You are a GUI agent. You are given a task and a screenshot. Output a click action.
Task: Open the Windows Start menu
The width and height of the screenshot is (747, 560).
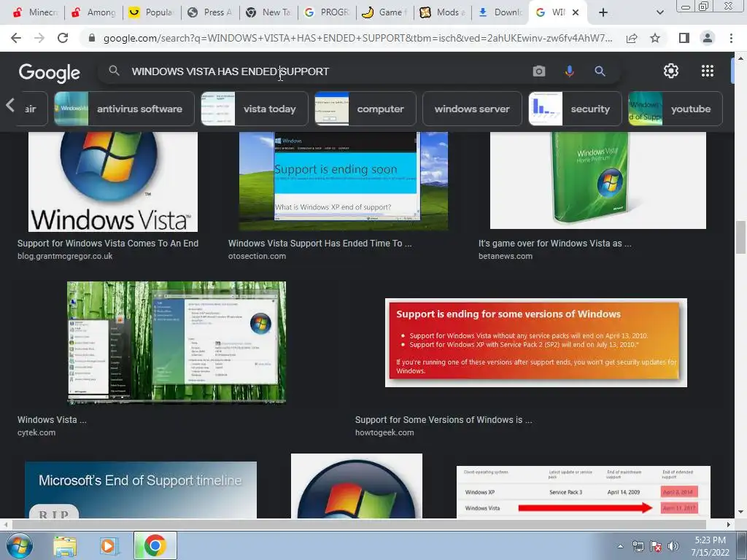point(20,545)
